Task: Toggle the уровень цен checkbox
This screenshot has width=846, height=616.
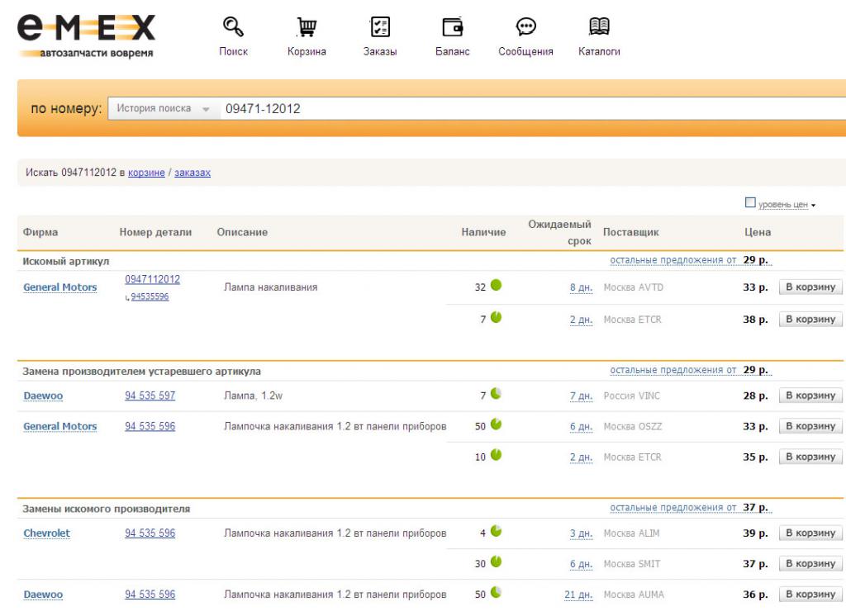Action: point(750,203)
